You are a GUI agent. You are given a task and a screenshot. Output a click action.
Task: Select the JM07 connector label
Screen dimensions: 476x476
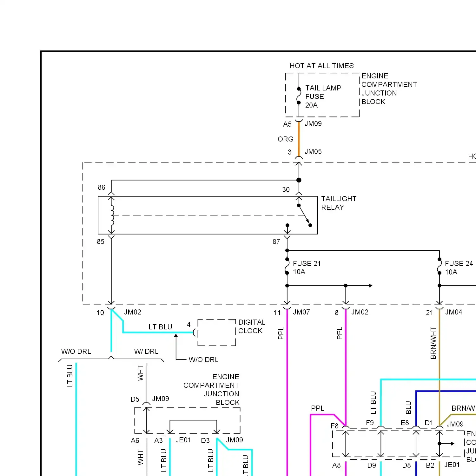(x=301, y=312)
